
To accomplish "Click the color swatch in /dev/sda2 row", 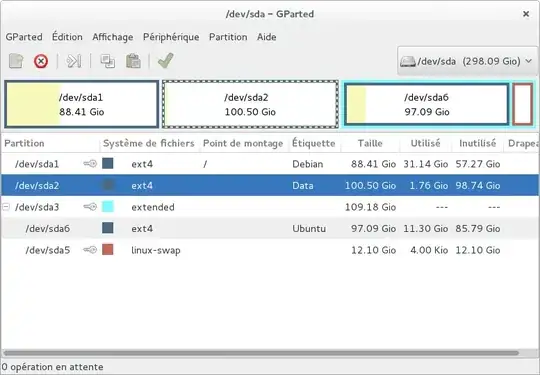I will pyautogui.click(x=108, y=185).
